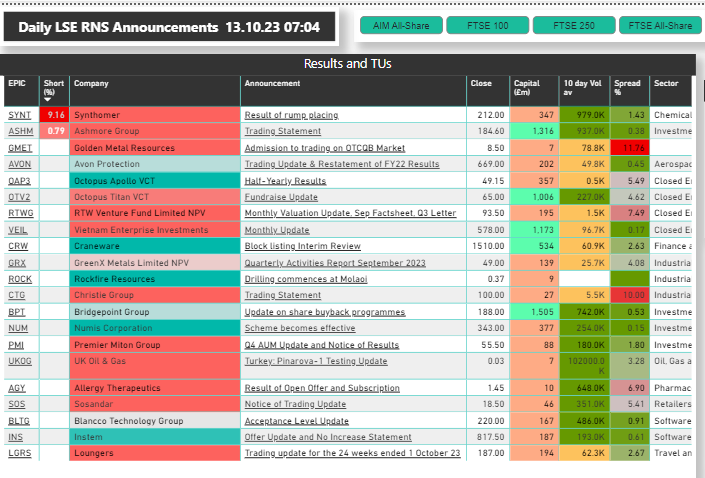Filter by FTSE All-Share index

pyautogui.click(x=660, y=26)
